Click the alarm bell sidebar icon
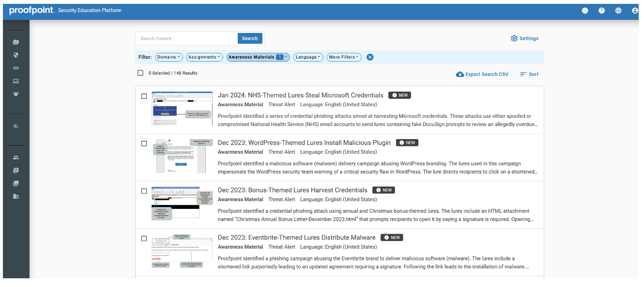644x287 pixels. coord(16,94)
